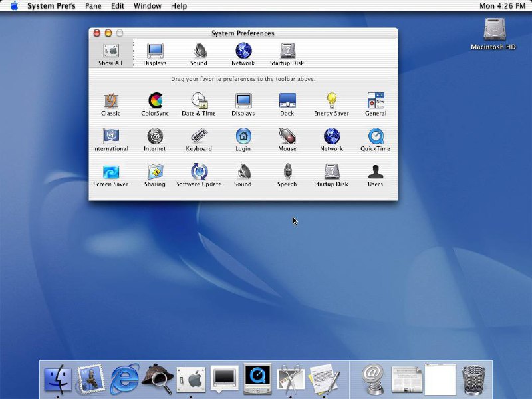Open the Date & Time preferences
This screenshot has width=532, height=399.
tap(199, 104)
